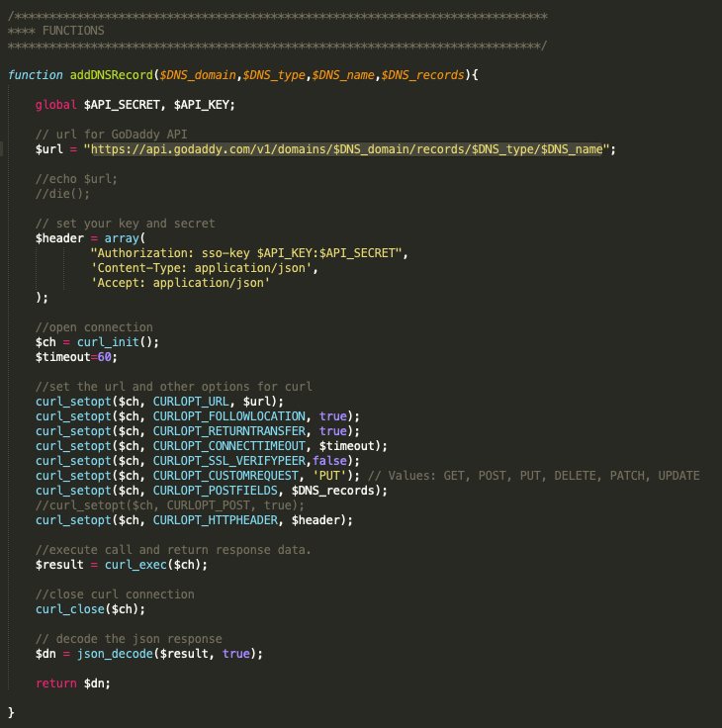Click the '// url for GoDaddy API' comment
The image size is (722, 728).
(x=112, y=135)
